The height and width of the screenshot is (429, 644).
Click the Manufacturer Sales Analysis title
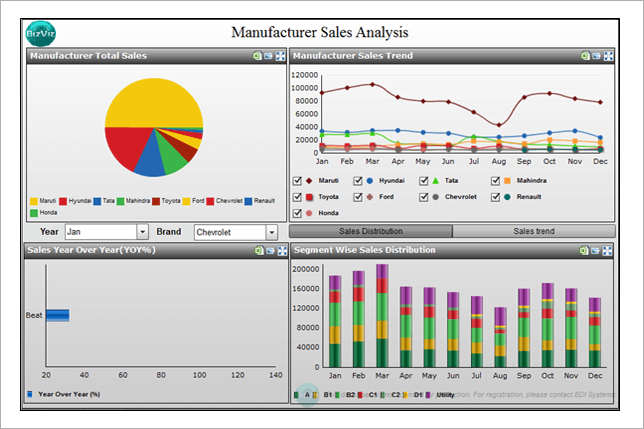[320, 32]
